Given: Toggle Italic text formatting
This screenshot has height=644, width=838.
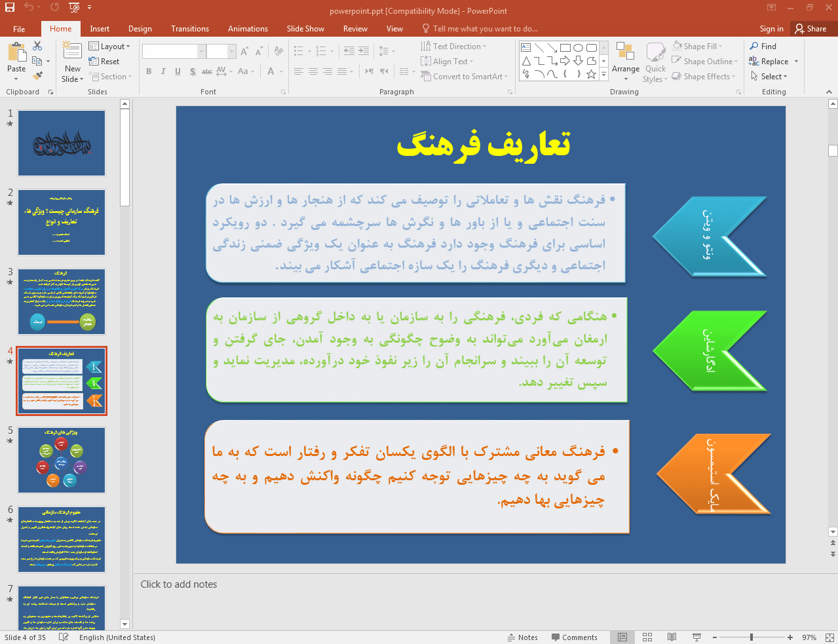Looking at the screenshot, I should (163, 71).
